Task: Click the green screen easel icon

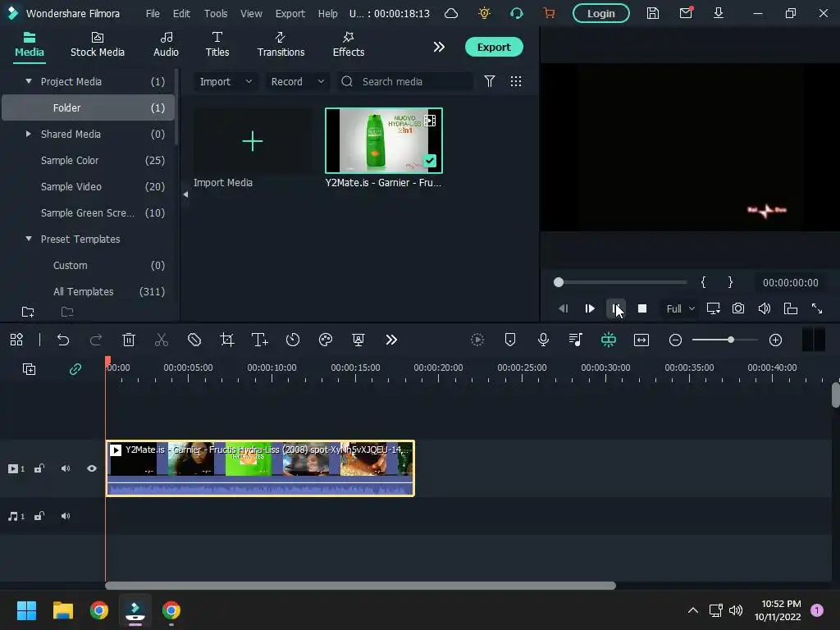Action: tap(358, 340)
